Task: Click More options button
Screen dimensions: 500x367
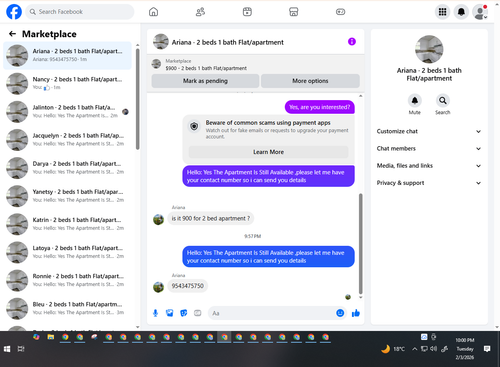Action: 310,81
